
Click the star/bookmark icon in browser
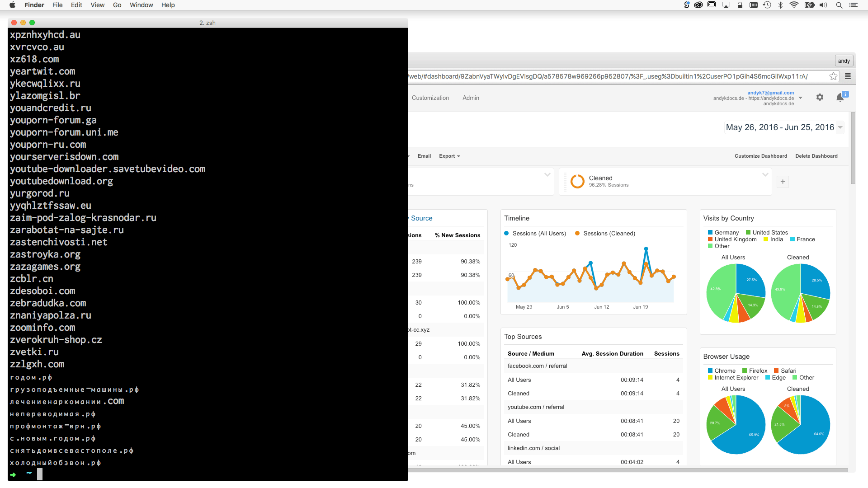[x=834, y=75]
